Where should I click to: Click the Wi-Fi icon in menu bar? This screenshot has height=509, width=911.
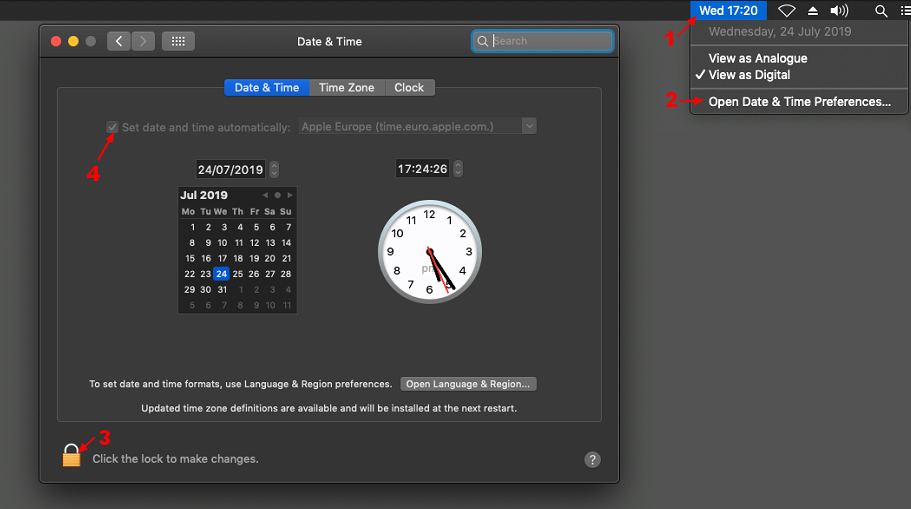[787, 11]
